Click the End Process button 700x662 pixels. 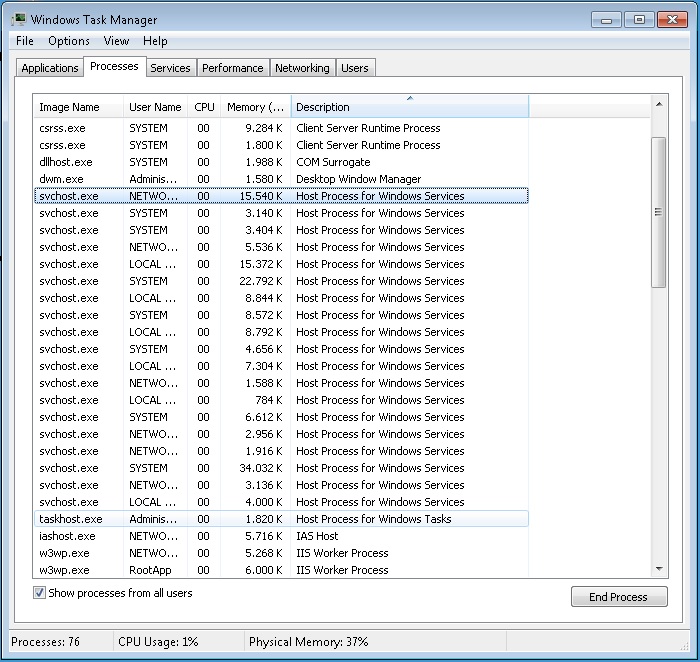[619, 597]
